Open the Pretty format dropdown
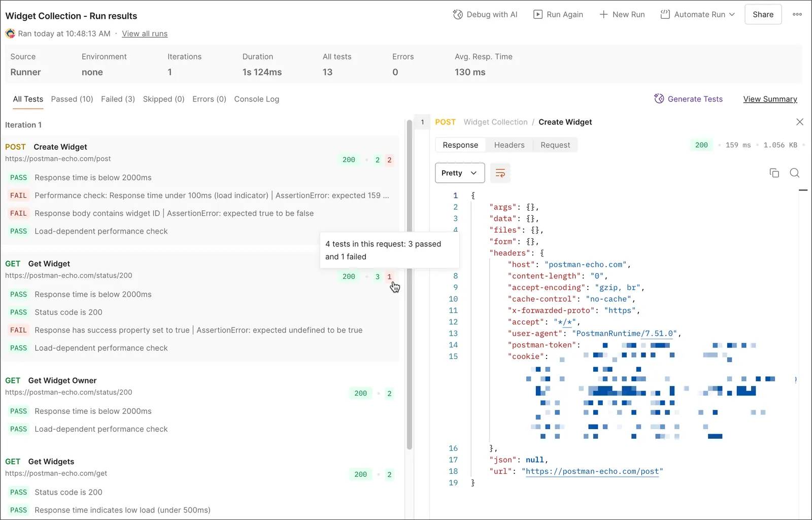 (460, 173)
